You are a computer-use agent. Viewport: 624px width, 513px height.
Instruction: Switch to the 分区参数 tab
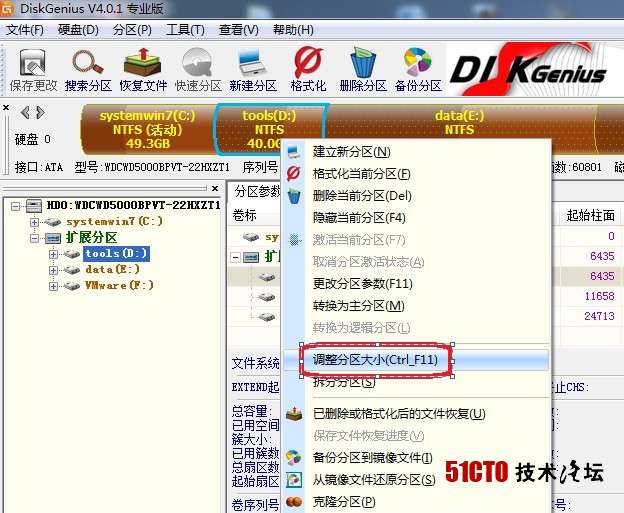(257, 191)
